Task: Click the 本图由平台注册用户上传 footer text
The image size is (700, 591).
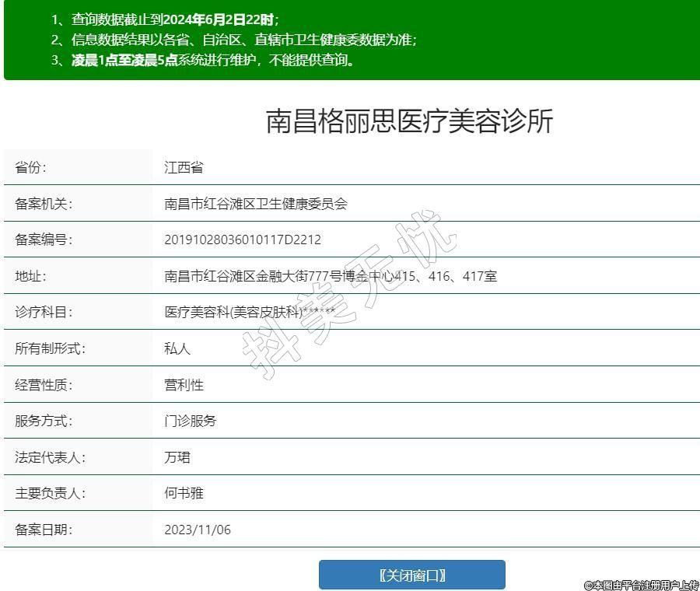Action: click(642, 585)
